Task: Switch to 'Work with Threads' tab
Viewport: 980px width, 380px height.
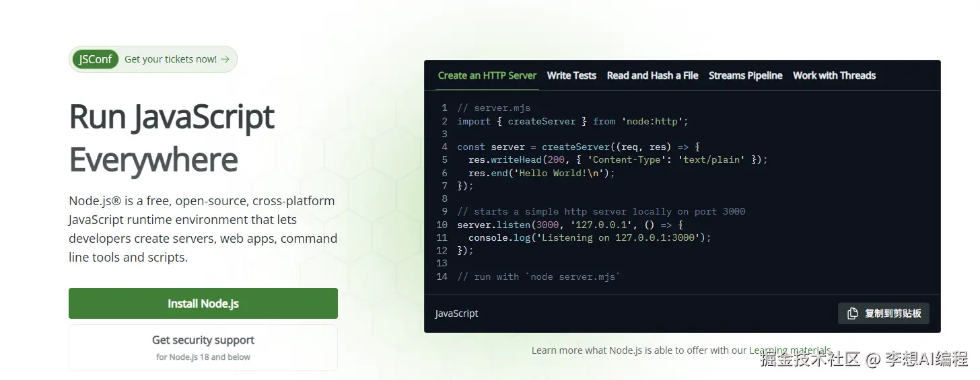Action: pos(835,75)
